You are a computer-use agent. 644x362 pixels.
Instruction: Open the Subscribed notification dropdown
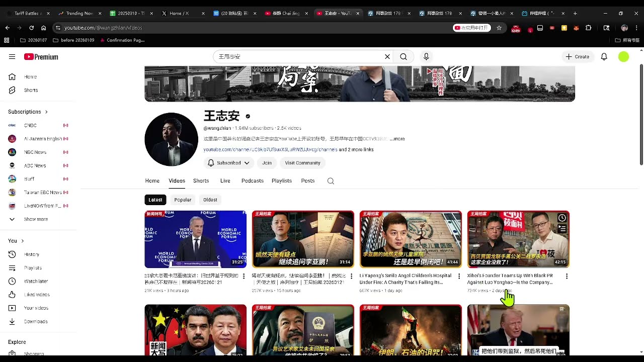click(229, 163)
